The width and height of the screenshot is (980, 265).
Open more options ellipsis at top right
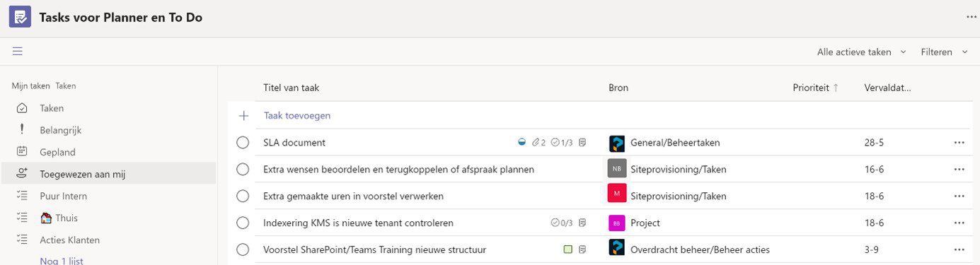click(972, 17)
